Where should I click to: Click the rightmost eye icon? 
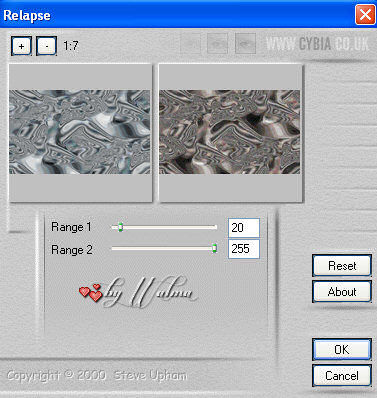coord(245,44)
